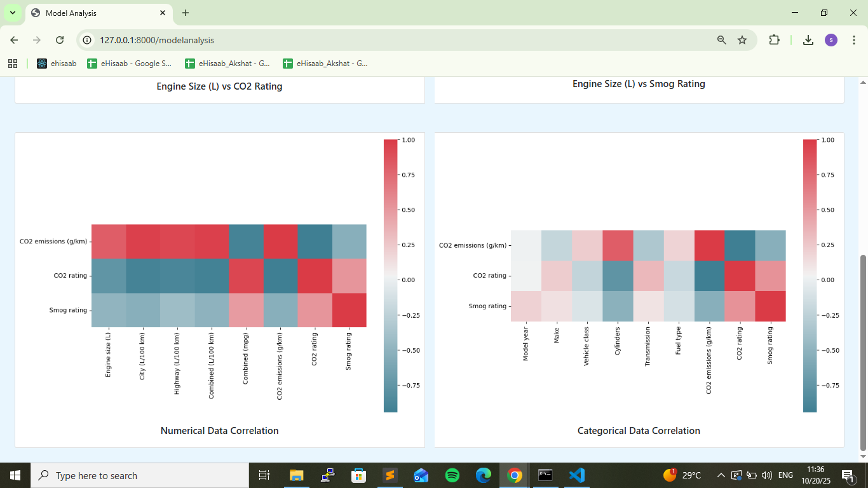Open a new tab with plus button
The image size is (868, 488).
click(x=186, y=13)
